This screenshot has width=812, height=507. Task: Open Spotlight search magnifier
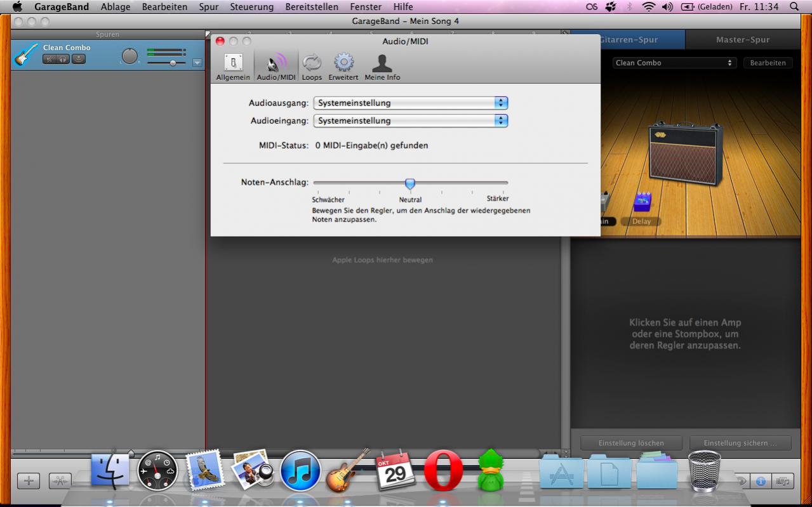coord(794,6)
